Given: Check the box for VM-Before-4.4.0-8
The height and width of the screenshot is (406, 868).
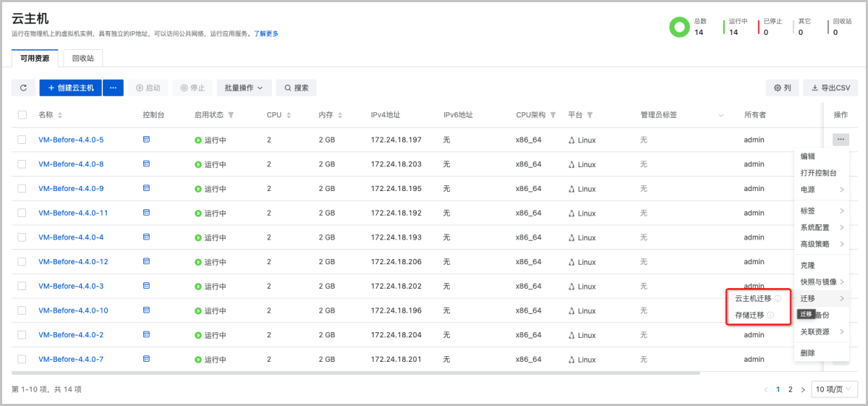Looking at the screenshot, I should 22,164.
